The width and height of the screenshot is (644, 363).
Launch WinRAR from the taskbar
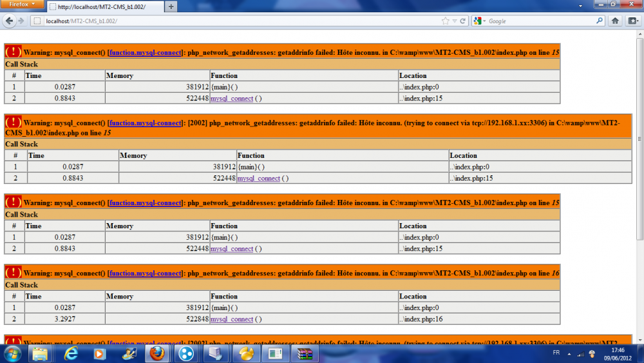pyautogui.click(x=305, y=353)
